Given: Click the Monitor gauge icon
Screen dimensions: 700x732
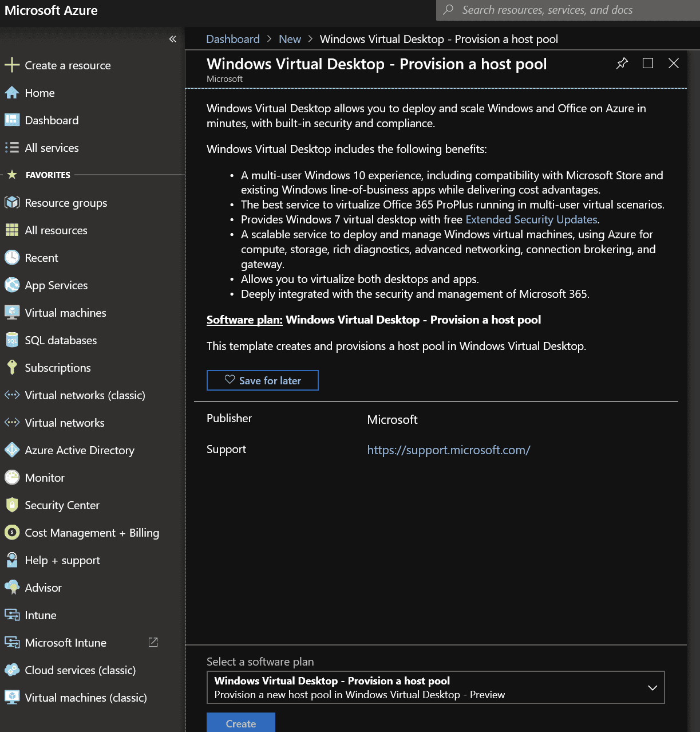Looking at the screenshot, I should pyautogui.click(x=12, y=477).
